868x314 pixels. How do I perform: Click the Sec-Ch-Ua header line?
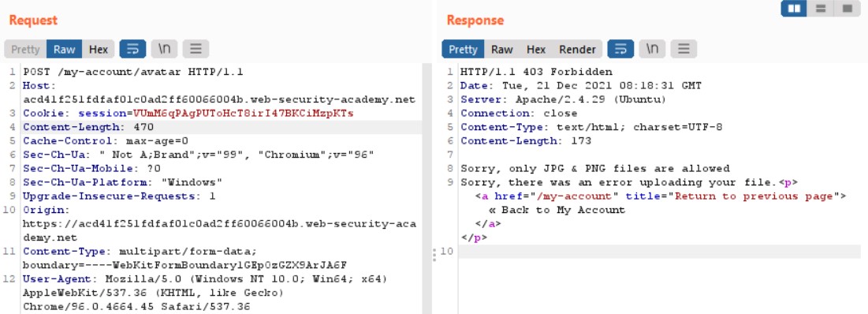coord(198,155)
